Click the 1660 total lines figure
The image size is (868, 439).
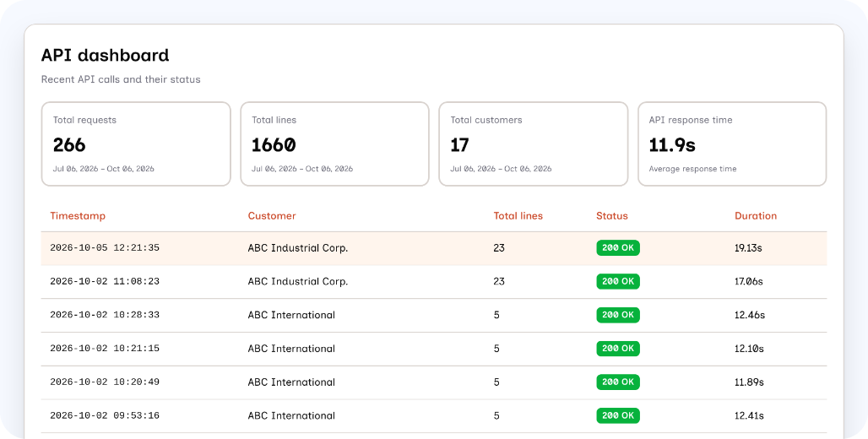(x=274, y=145)
